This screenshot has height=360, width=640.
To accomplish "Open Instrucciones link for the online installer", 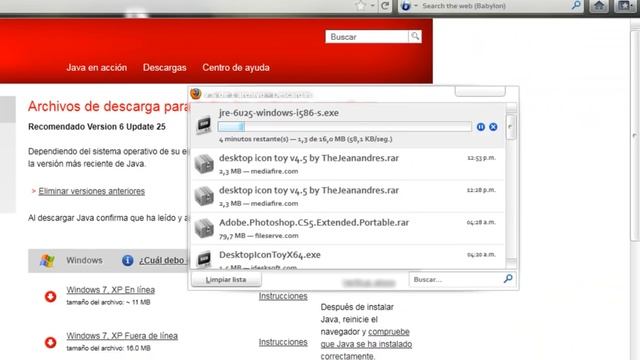I will click(x=283, y=296).
